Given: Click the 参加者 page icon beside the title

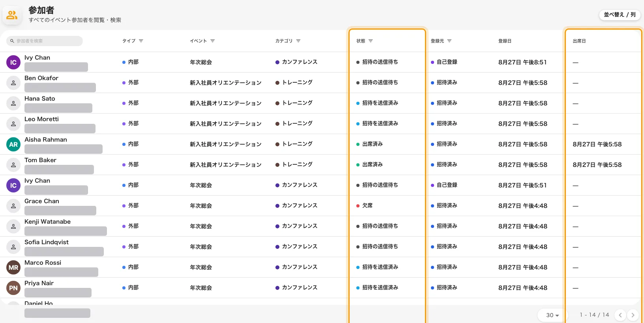Looking at the screenshot, I should coord(12,15).
